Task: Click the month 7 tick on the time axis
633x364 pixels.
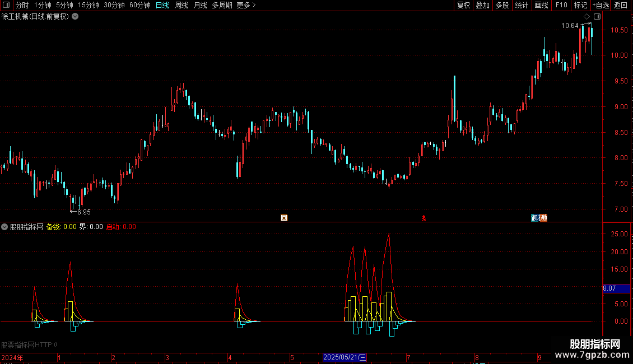Action: point(408,357)
